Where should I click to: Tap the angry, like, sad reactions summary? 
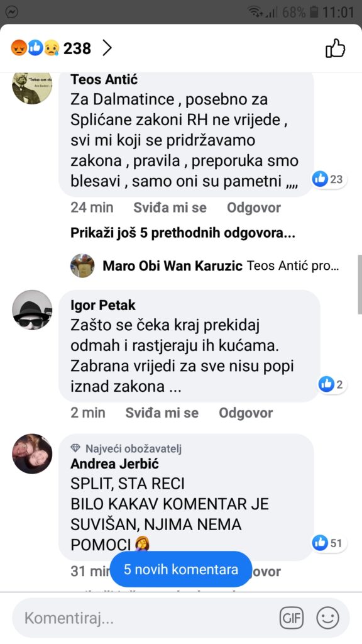(35, 48)
